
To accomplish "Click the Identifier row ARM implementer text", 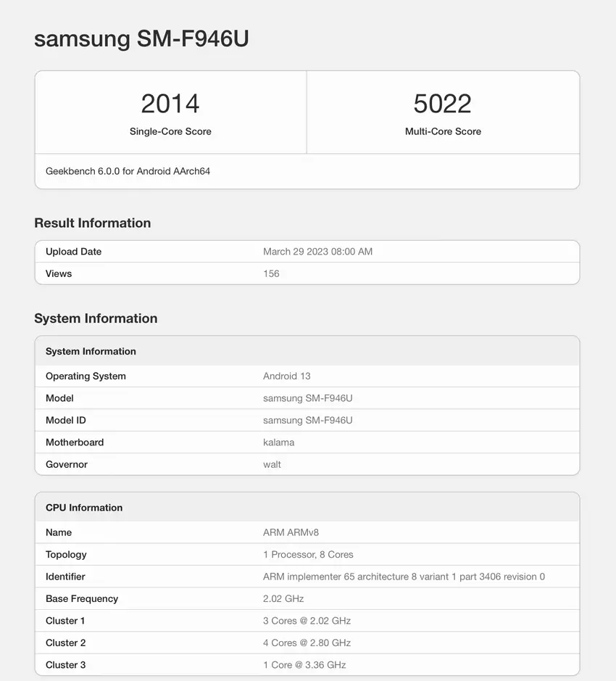I will click(404, 577).
